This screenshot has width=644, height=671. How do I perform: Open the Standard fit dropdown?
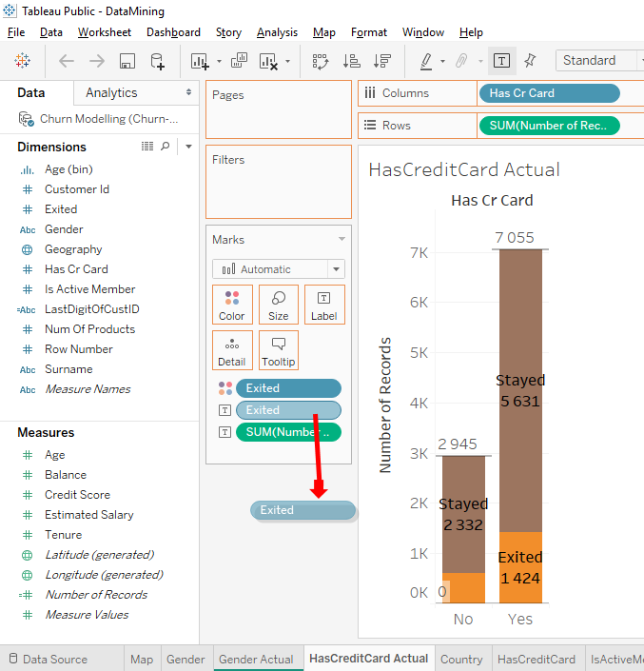[599, 60]
